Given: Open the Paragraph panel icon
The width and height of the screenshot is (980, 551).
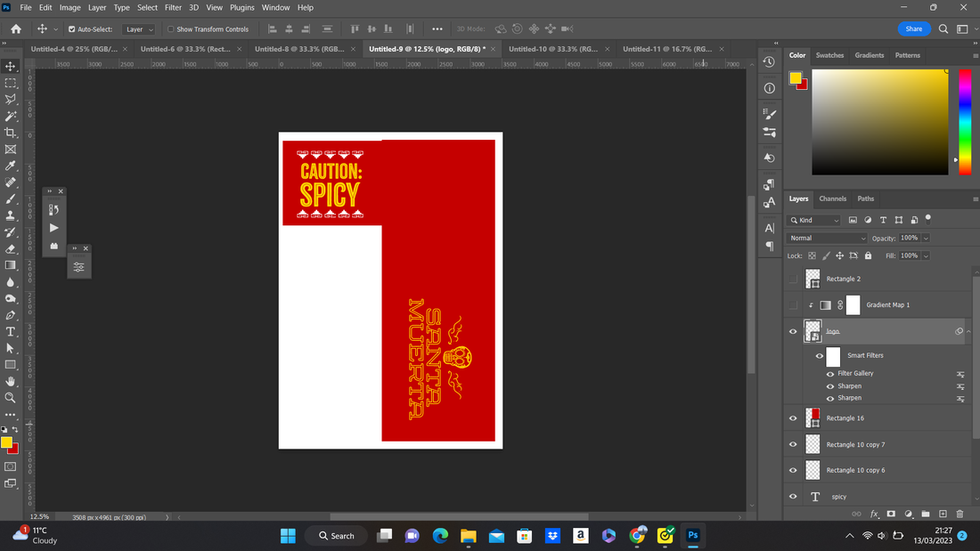Looking at the screenshot, I should [x=770, y=247].
